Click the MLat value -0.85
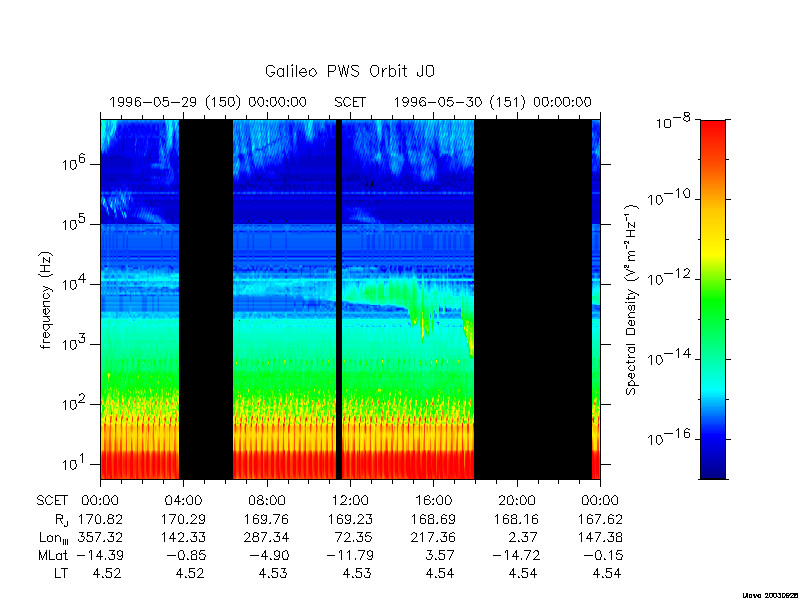The image size is (800, 600). (186, 555)
